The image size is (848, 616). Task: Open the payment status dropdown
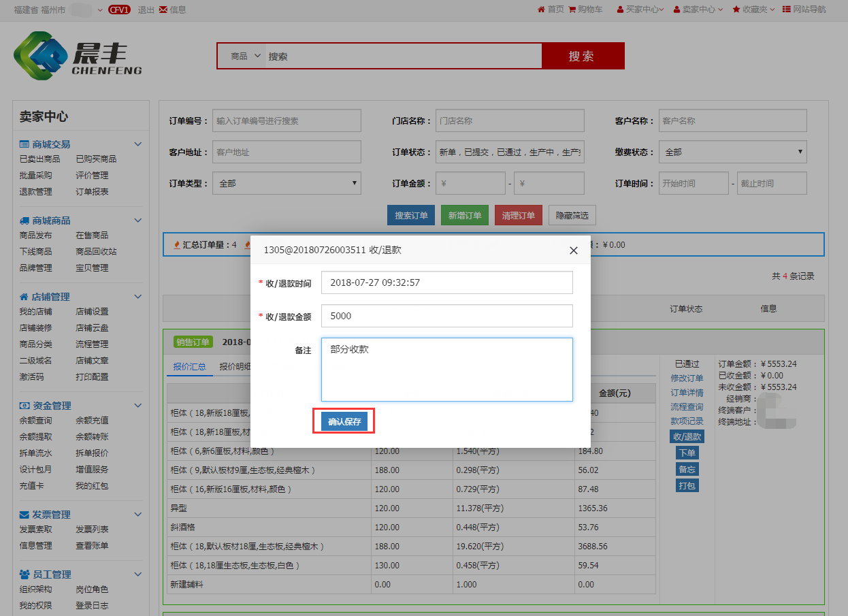pyautogui.click(x=732, y=152)
